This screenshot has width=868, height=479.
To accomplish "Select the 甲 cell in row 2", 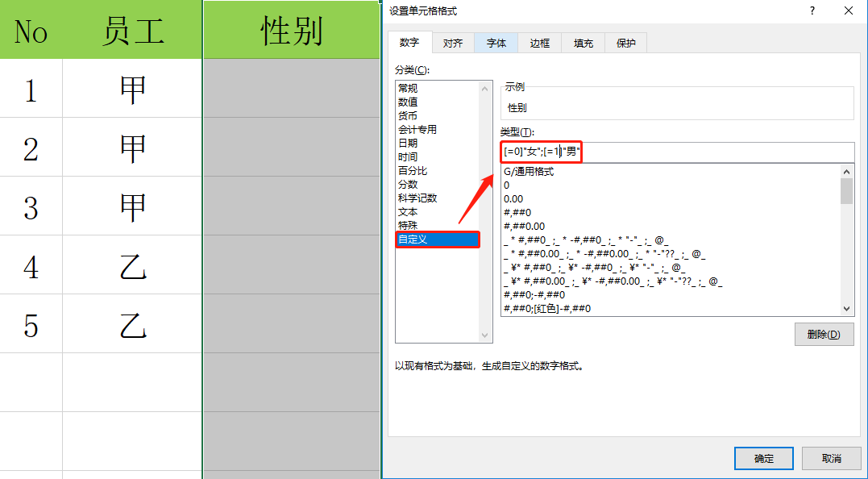I will point(132,147).
